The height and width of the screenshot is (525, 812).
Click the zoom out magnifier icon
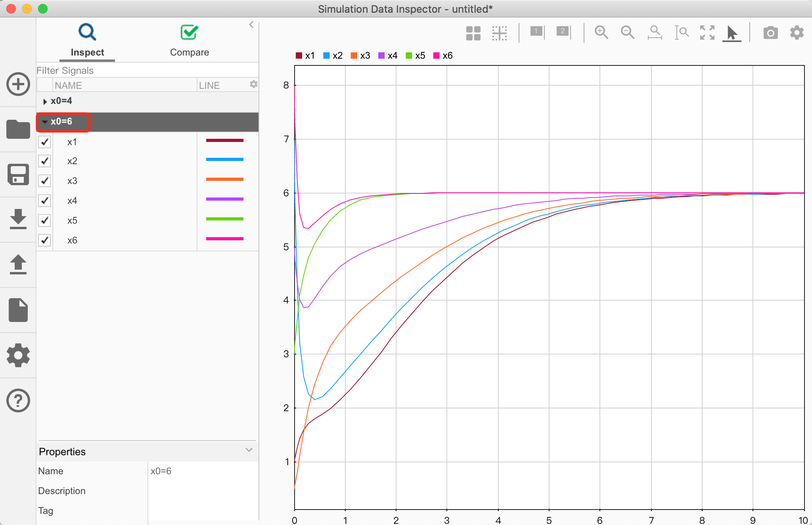[627, 33]
